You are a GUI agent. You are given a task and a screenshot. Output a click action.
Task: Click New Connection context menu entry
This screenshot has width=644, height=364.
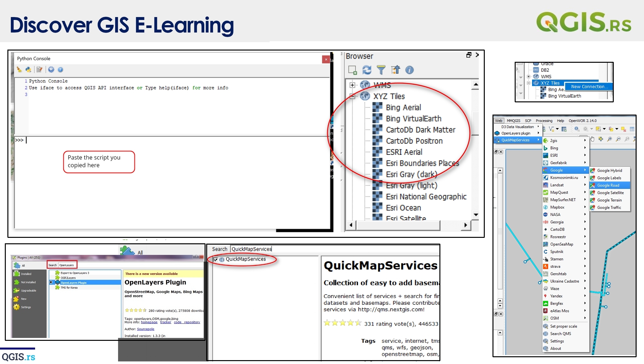(x=589, y=87)
